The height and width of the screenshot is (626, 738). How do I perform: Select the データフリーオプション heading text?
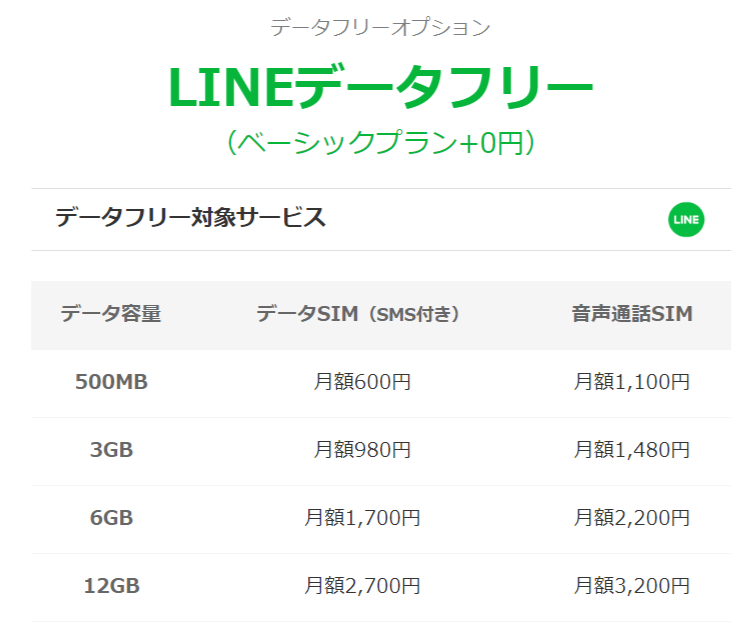pos(380,27)
